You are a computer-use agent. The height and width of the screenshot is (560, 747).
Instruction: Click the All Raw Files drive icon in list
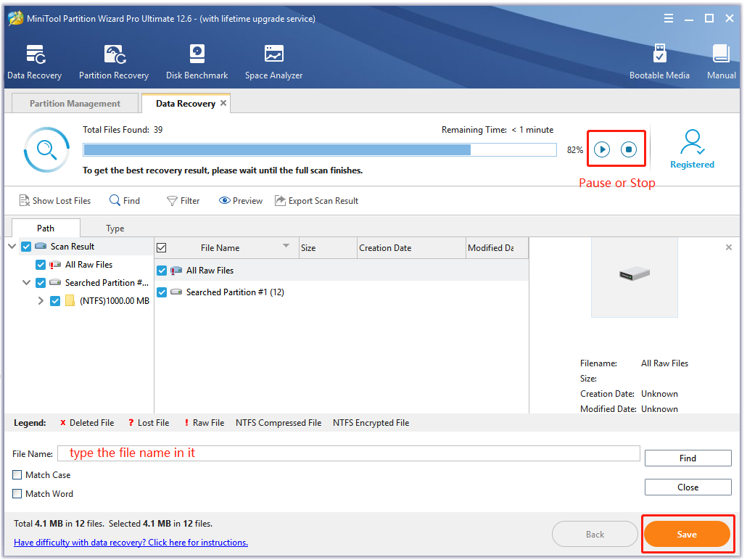(x=176, y=271)
